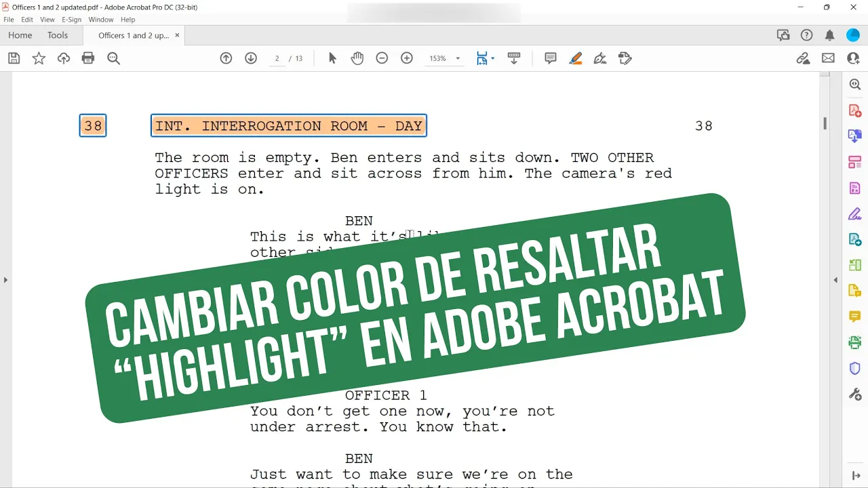Click the Save file icon
Viewport: 868px width, 488px height.
pyautogui.click(x=14, y=58)
